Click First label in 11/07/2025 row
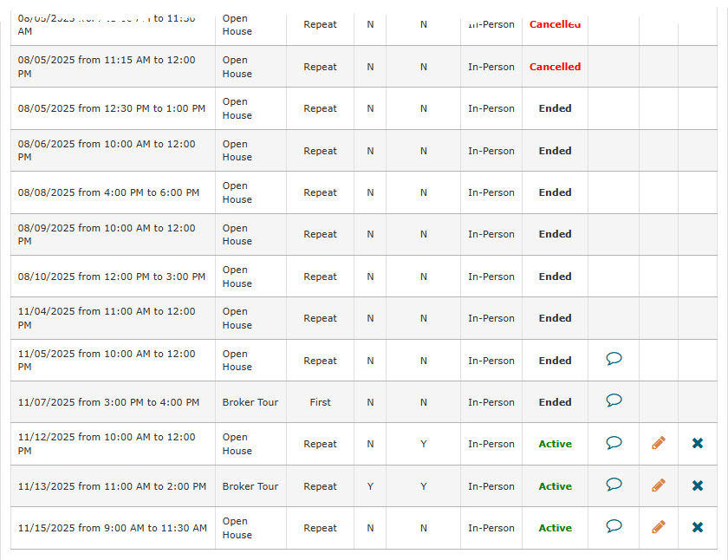Image resolution: width=728 pixels, height=560 pixels. [320, 402]
